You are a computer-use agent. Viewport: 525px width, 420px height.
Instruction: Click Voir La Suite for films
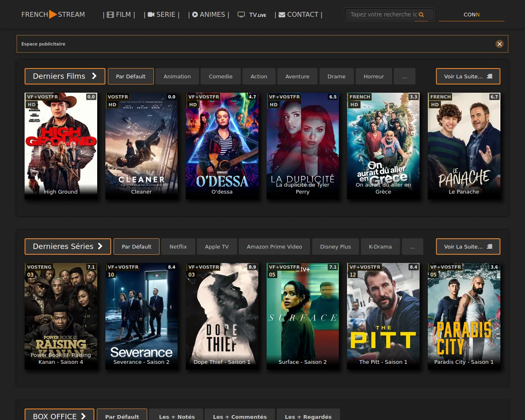[x=468, y=76]
